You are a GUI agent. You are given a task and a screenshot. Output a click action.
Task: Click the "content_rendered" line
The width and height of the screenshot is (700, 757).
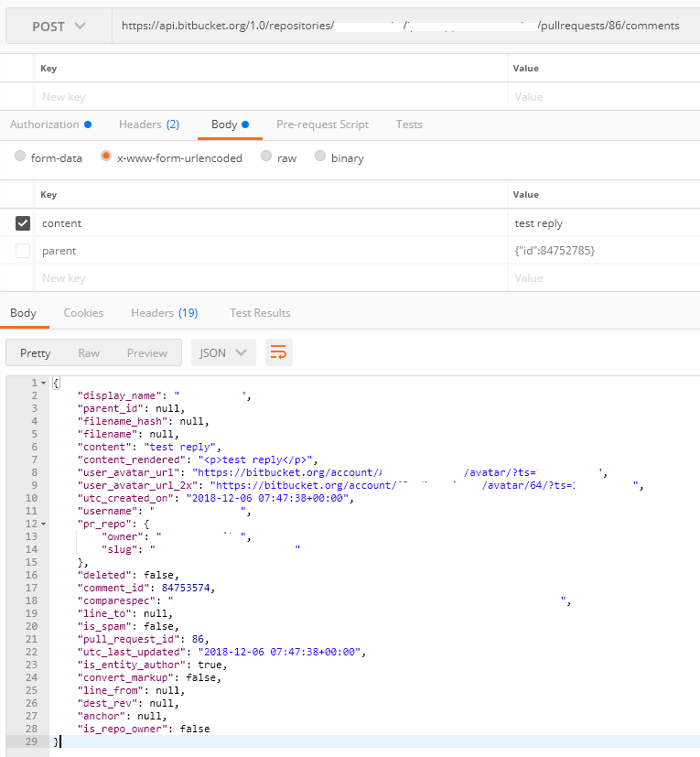tap(198, 460)
